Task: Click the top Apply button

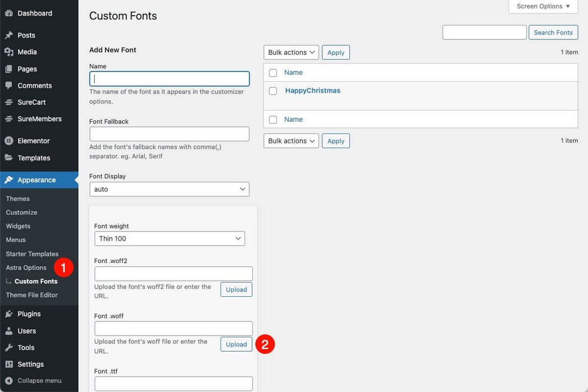Action: (x=336, y=52)
